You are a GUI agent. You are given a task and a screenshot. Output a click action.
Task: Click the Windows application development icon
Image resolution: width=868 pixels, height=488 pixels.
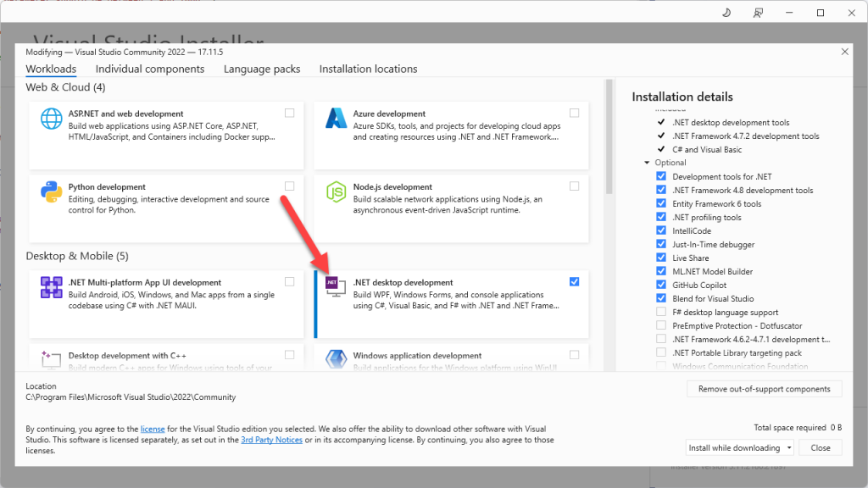point(336,359)
